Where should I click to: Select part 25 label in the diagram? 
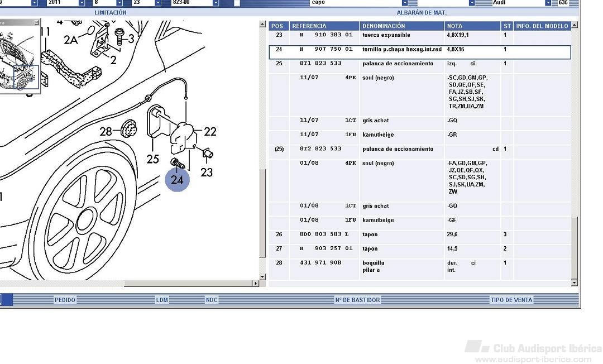coord(152,159)
